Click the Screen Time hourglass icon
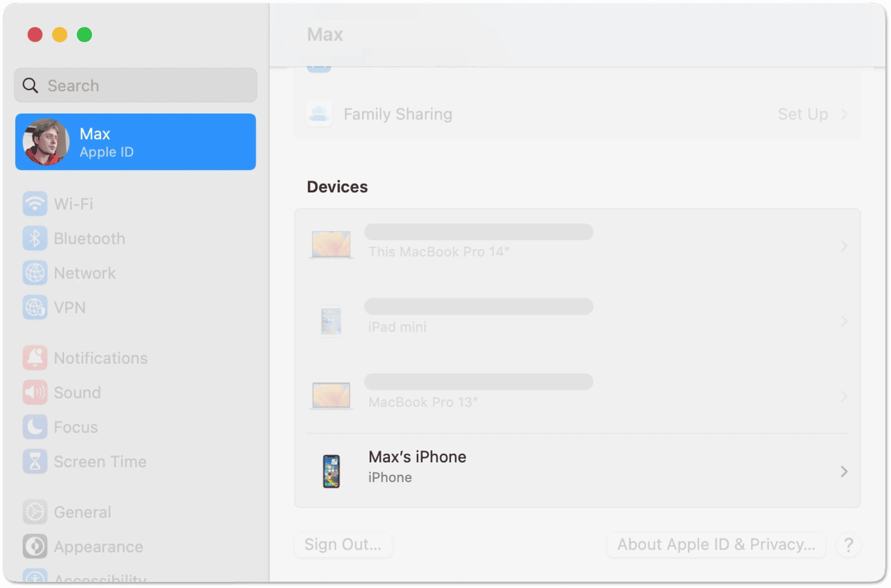 tap(35, 462)
